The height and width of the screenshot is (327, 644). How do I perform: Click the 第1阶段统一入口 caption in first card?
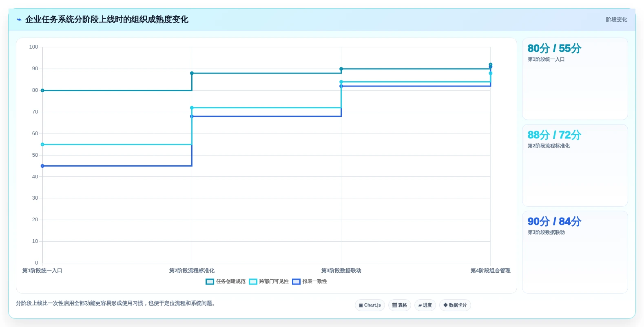(546, 60)
